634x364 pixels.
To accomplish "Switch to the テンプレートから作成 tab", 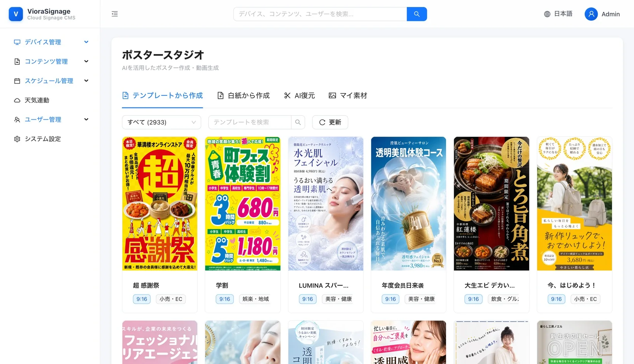I will (x=163, y=95).
